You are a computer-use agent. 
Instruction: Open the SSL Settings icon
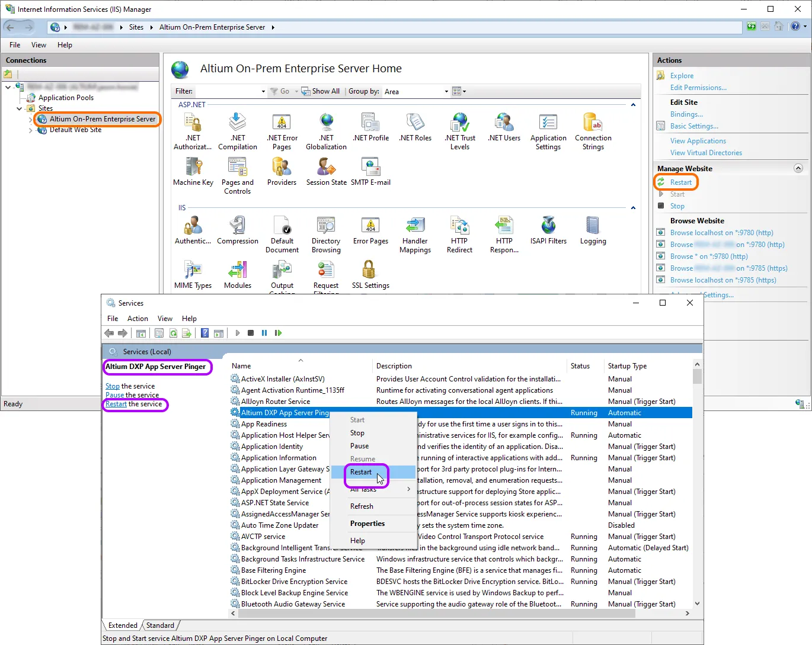pyautogui.click(x=370, y=271)
